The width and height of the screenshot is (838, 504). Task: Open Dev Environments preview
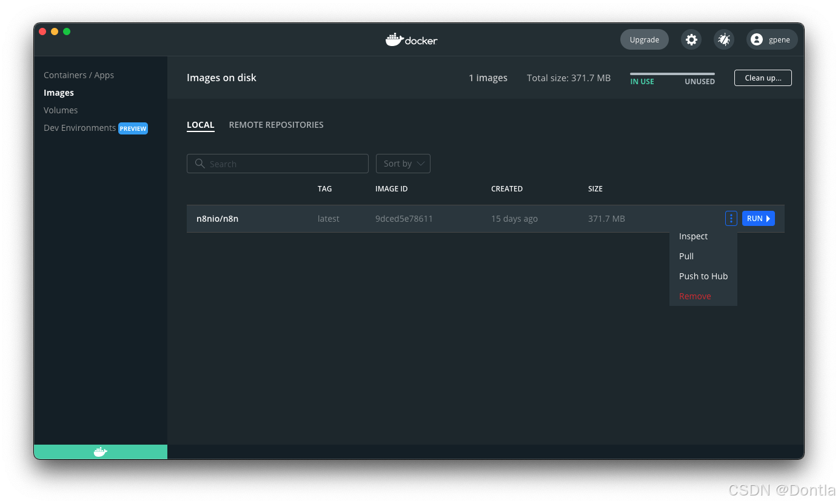click(80, 128)
